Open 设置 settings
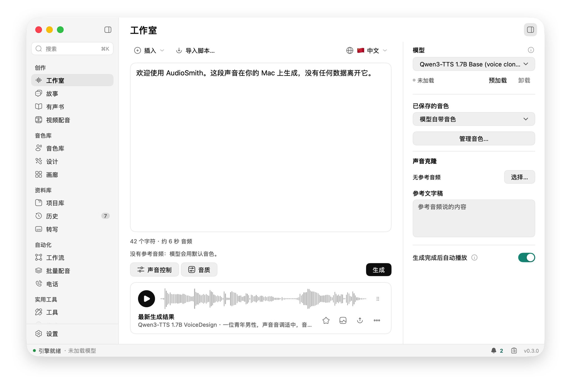Screen dimensions: 571x392 (x=72, y=334)
